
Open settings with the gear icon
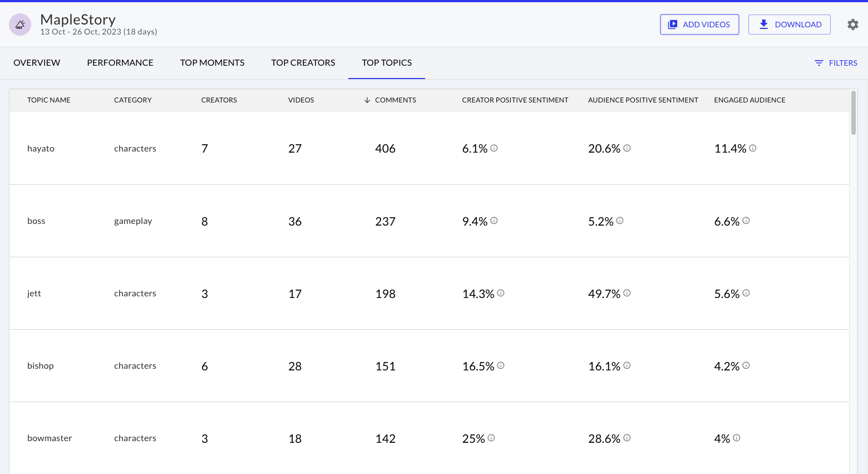(852, 25)
